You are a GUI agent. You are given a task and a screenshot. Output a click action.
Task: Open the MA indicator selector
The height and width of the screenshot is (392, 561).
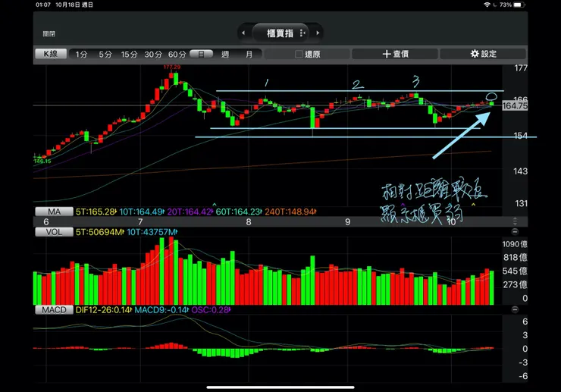tap(54, 212)
